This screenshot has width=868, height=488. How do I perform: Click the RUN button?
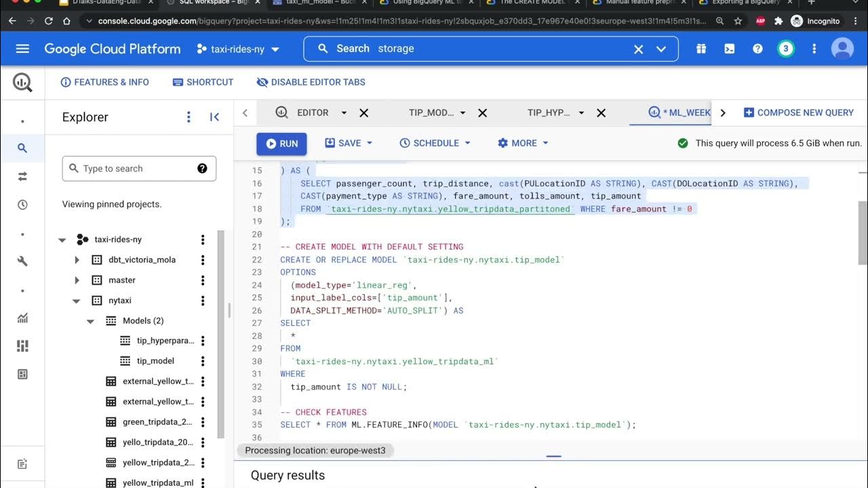point(281,143)
